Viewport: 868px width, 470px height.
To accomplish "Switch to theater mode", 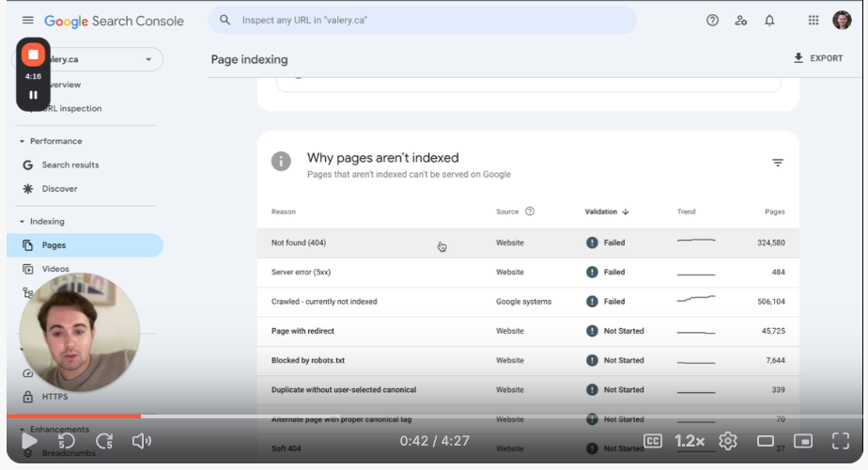I will pyautogui.click(x=766, y=441).
